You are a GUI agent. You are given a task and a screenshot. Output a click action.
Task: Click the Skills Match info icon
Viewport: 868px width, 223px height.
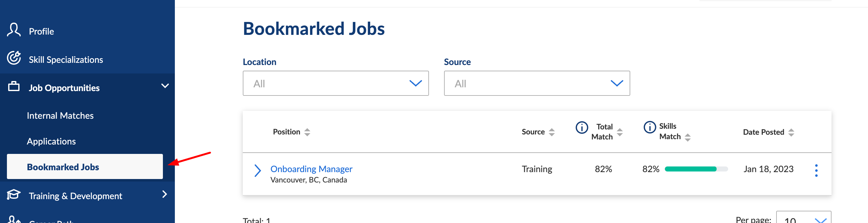(x=650, y=127)
